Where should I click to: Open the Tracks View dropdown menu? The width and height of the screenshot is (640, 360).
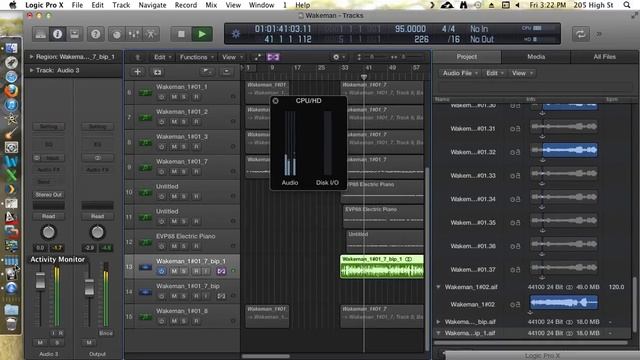point(232,57)
